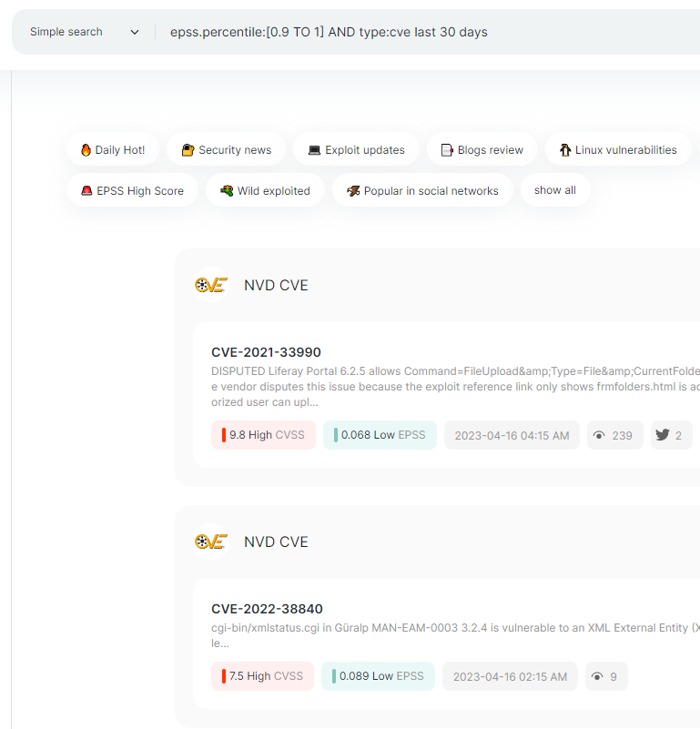The image size is (700, 729).
Task: Click the first NVD CVE logo icon
Action: [211, 285]
